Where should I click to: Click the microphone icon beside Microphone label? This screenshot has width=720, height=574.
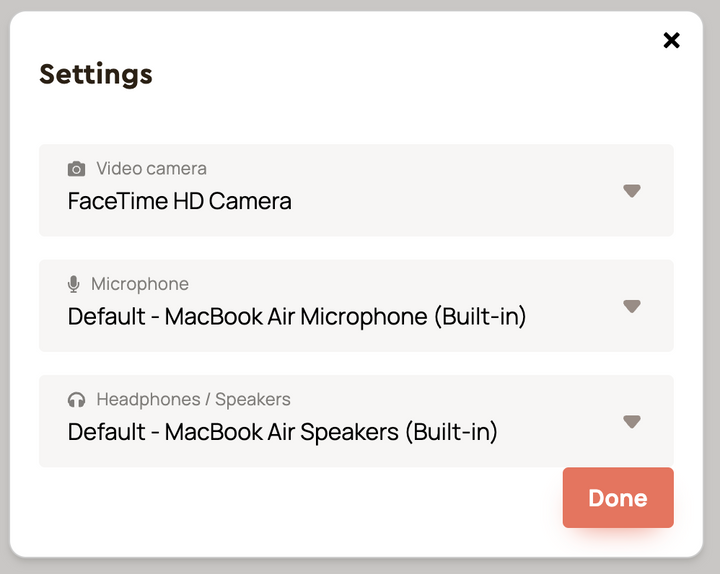(x=74, y=284)
